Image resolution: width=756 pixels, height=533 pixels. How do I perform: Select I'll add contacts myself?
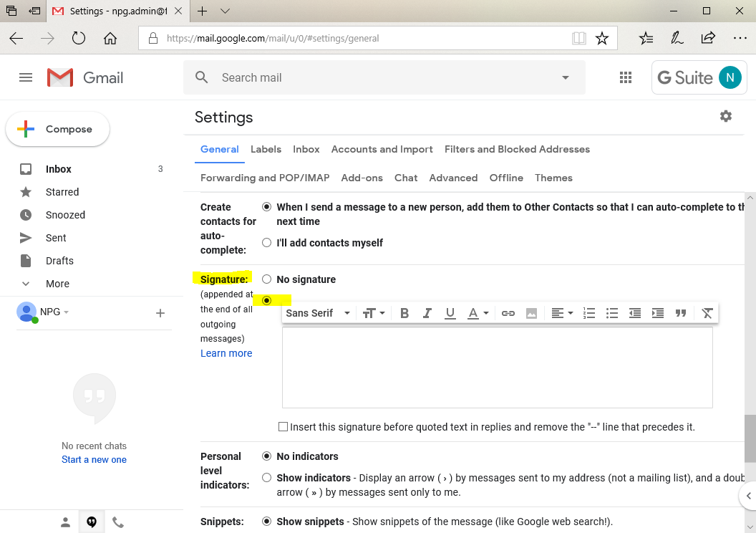click(266, 243)
